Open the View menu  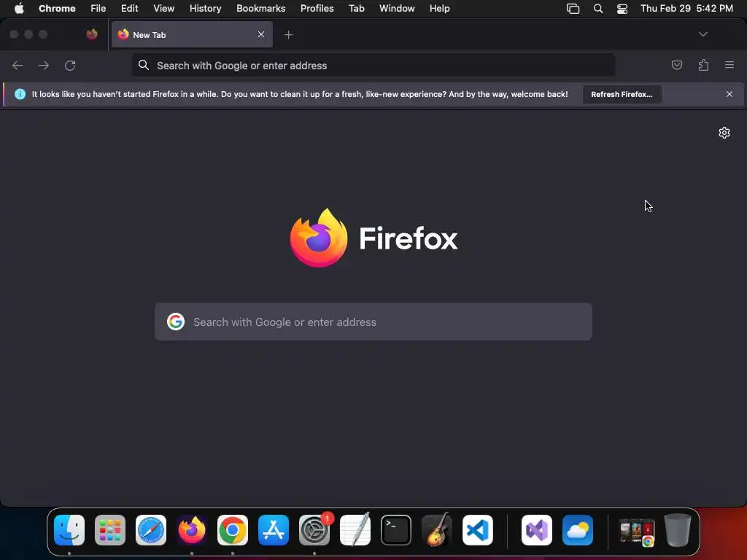tap(164, 9)
